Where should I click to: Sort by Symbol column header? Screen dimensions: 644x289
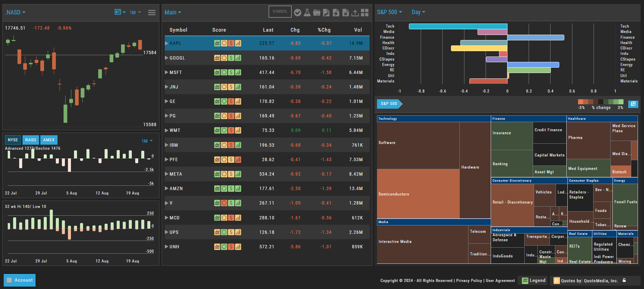(x=178, y=30)
